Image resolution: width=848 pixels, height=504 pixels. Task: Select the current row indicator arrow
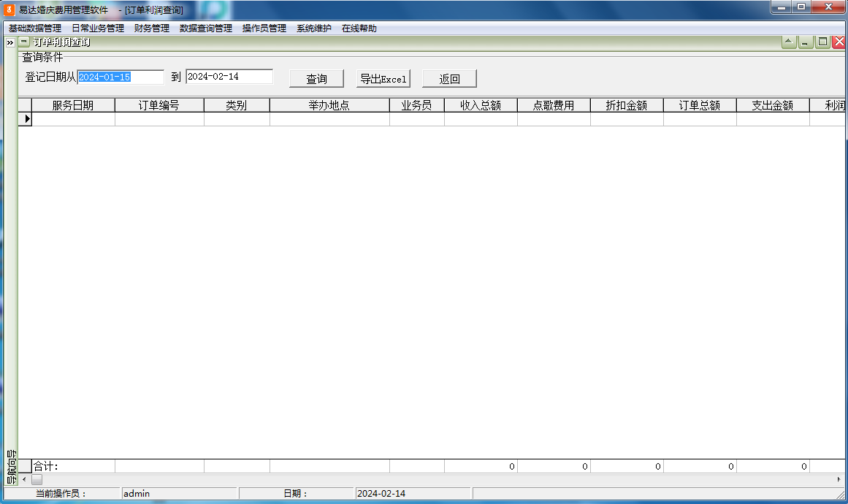pos(26,119)
